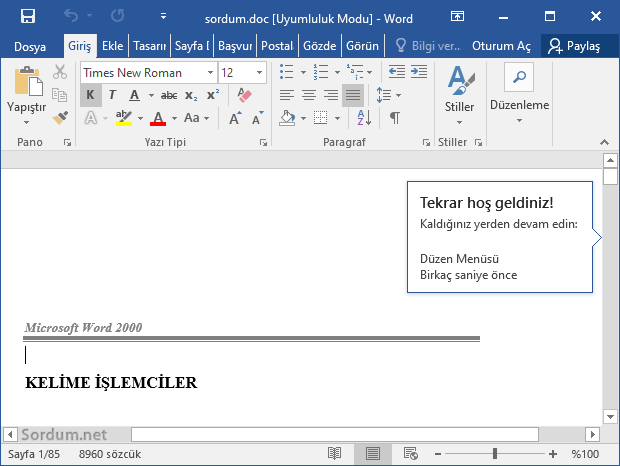Open Quick Access Toolbar customize arrow
The height and width of the screenshot is (466, 620).
(x=163, y=16)
